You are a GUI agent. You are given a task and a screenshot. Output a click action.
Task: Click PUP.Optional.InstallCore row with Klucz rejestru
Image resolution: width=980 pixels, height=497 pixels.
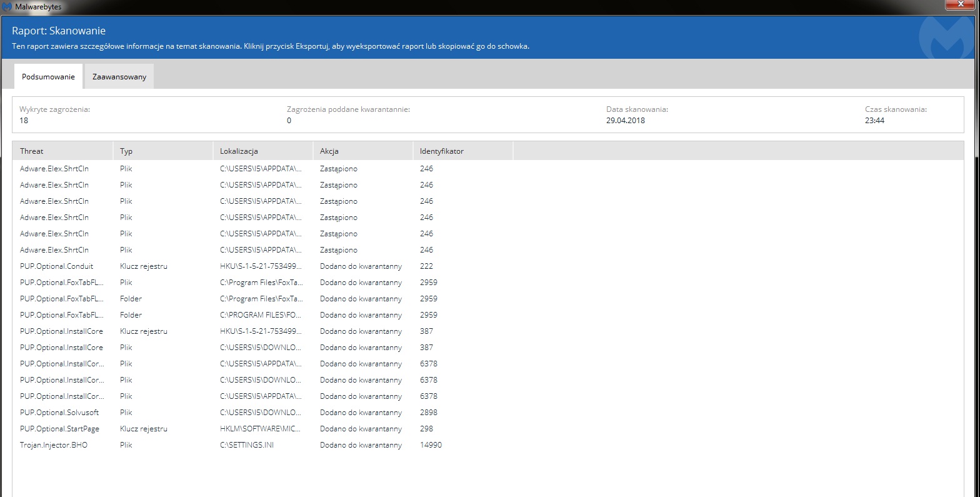tap(487, 331)
